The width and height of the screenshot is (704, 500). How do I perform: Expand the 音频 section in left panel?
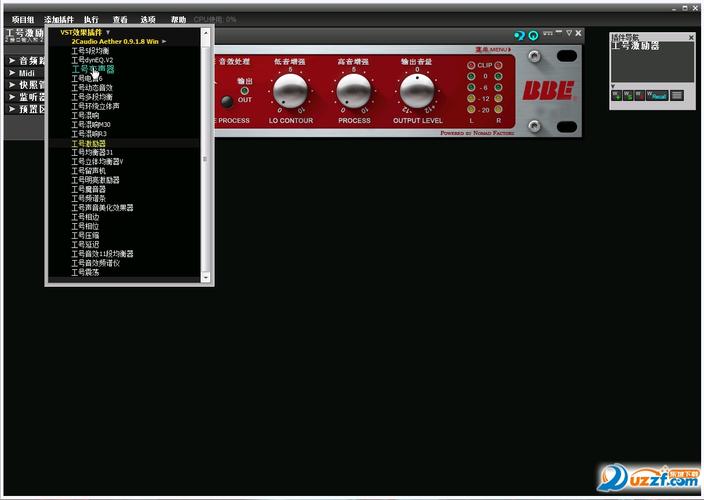[12, 61]
